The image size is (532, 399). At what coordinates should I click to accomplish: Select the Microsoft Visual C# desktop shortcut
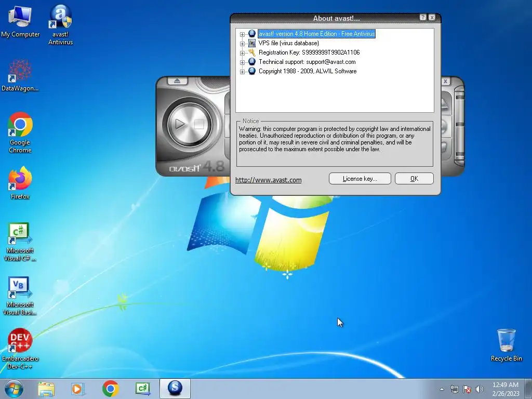point(20,242)
